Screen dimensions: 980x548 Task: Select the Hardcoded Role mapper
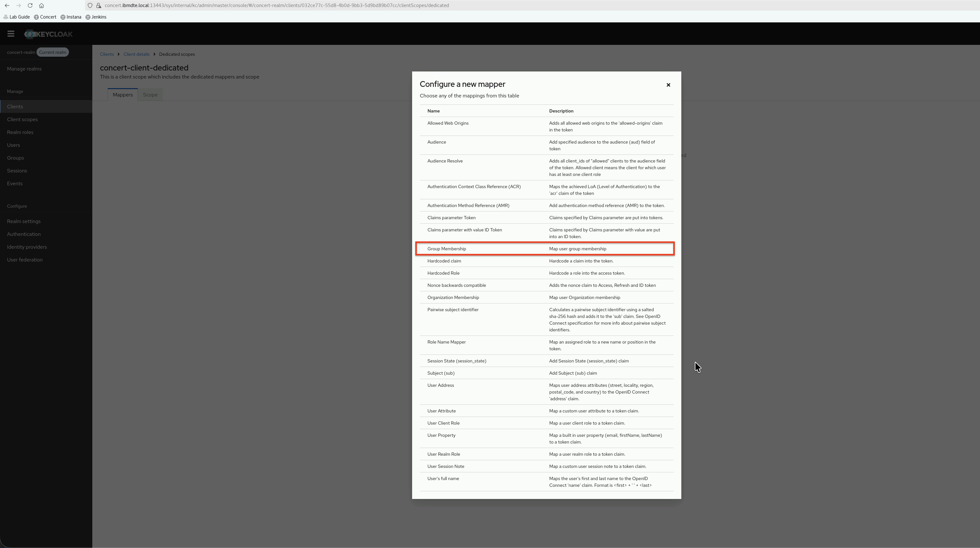click(546, 273)
